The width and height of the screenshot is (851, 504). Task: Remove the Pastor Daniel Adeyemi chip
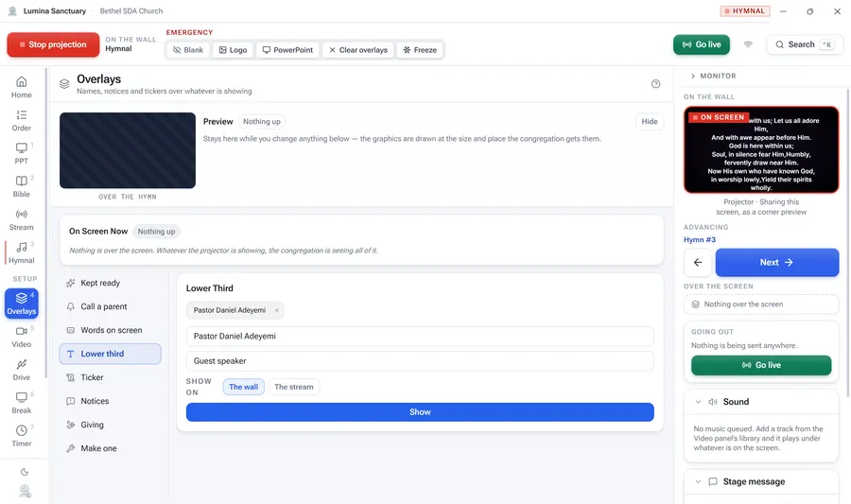coord(276,310)
